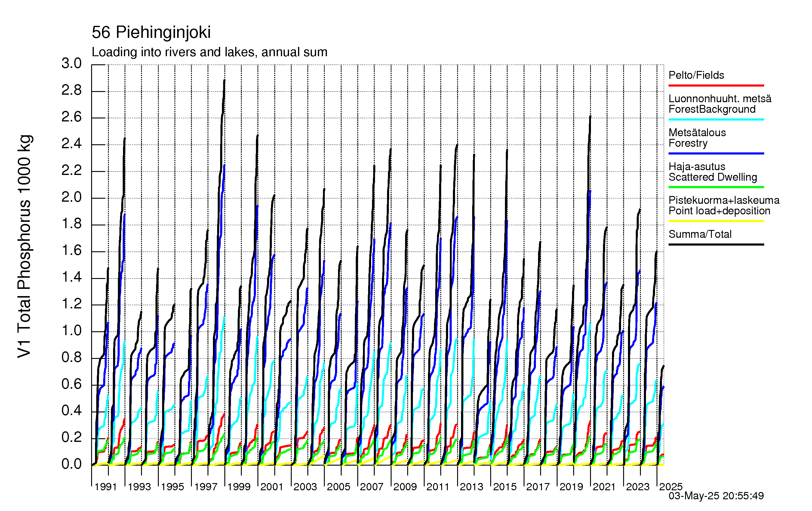Click the x-axis year 2003
Screen dimensions: 812x511
[x=305, y=487]
